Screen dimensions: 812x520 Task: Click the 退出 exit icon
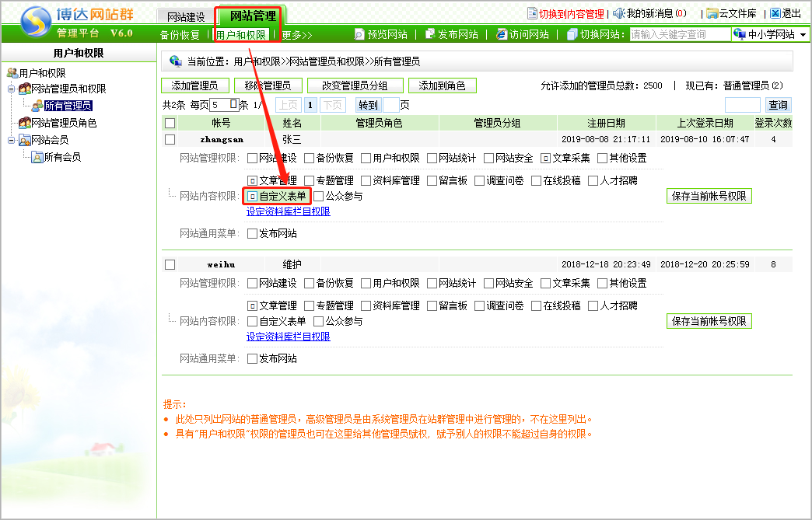coord(775,13)
